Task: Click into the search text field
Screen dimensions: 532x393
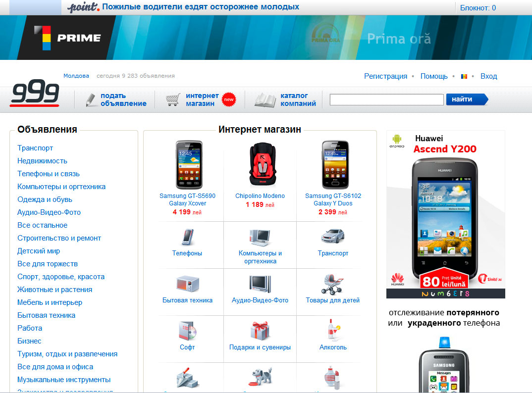Action: pos(386,99)
